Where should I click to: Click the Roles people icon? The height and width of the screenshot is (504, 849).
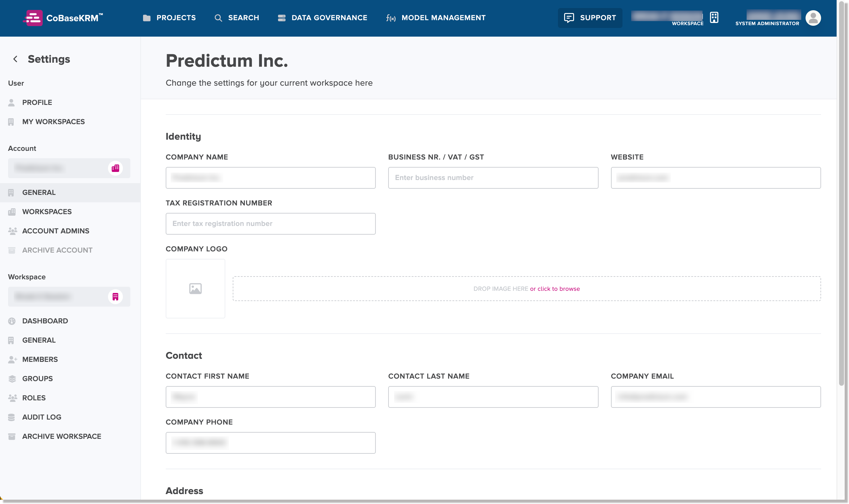click(x=12, y=398)
